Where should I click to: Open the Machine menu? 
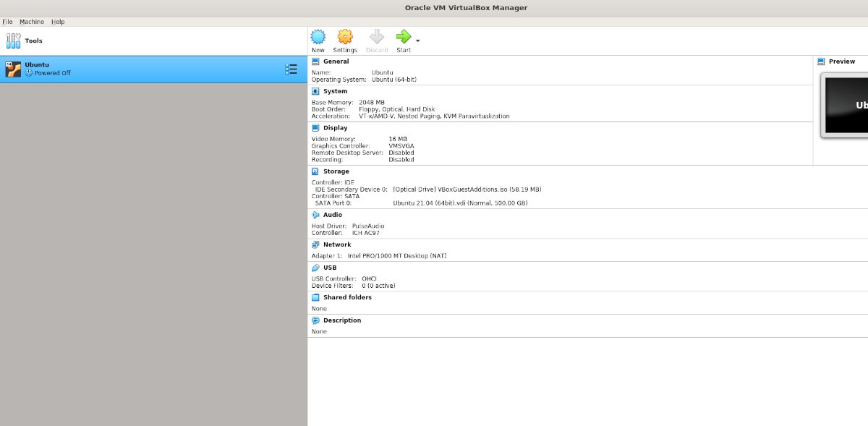tap(31, 22)
